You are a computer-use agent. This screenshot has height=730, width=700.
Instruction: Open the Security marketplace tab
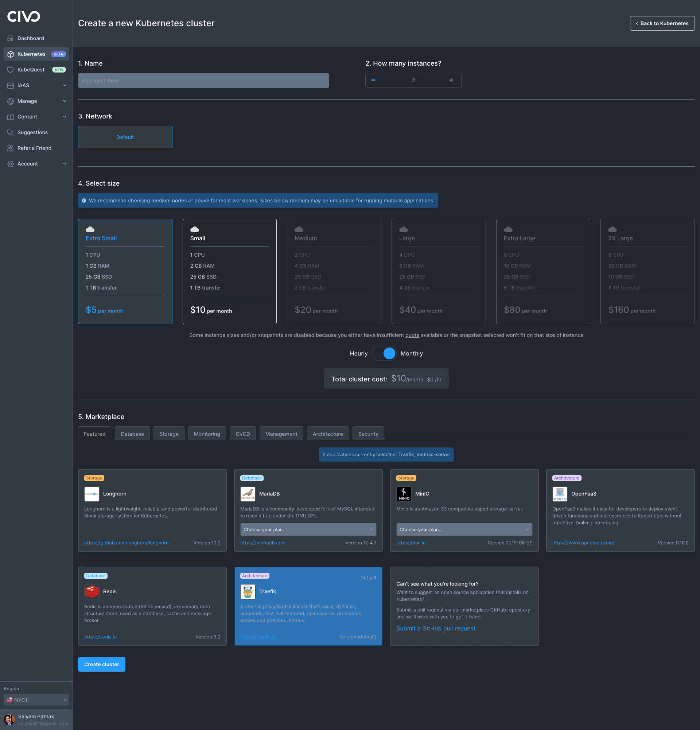point(368,434)
